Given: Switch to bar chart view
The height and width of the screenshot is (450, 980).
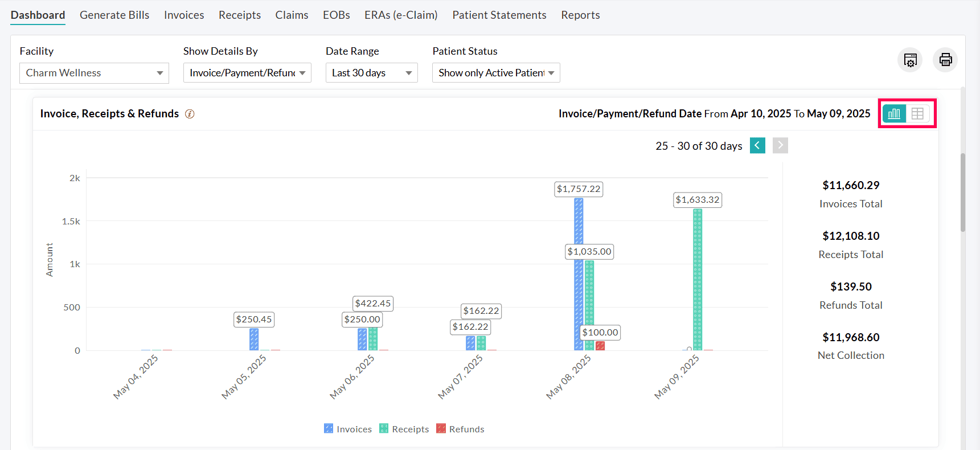Looking at the screenshot, I should coord(894,114).
